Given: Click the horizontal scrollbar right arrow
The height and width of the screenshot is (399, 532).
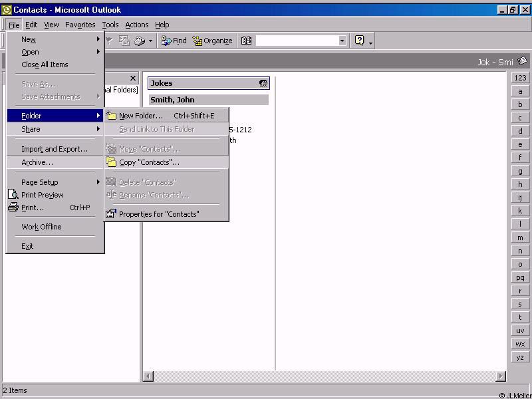Looking at the screenshot, I should (501, 376).
